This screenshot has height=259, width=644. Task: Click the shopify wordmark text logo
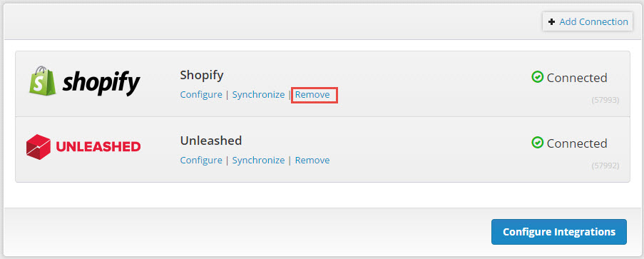[101, 83]
